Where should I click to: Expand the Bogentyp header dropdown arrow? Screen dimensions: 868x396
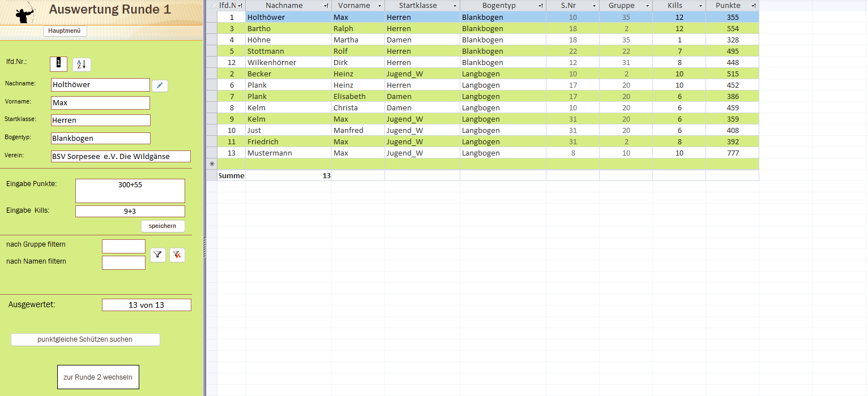click(540, 6)
